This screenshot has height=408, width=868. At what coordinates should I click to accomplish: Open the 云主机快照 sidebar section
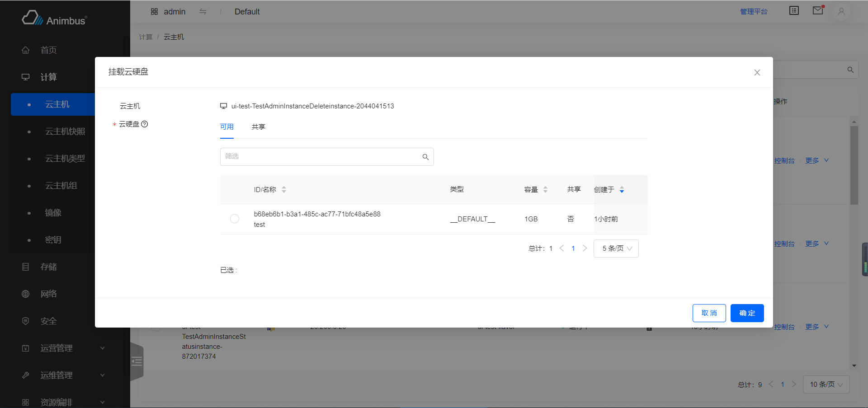tap(65, 131)
